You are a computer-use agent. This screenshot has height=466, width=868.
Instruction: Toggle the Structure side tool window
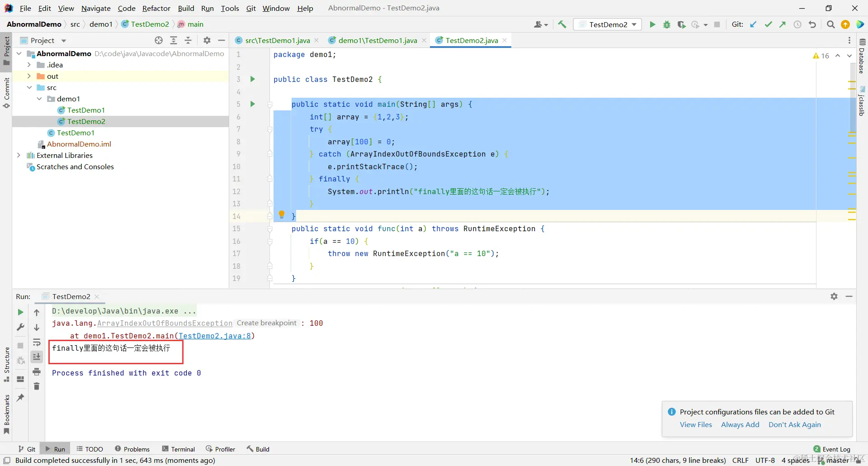(6, 365)
